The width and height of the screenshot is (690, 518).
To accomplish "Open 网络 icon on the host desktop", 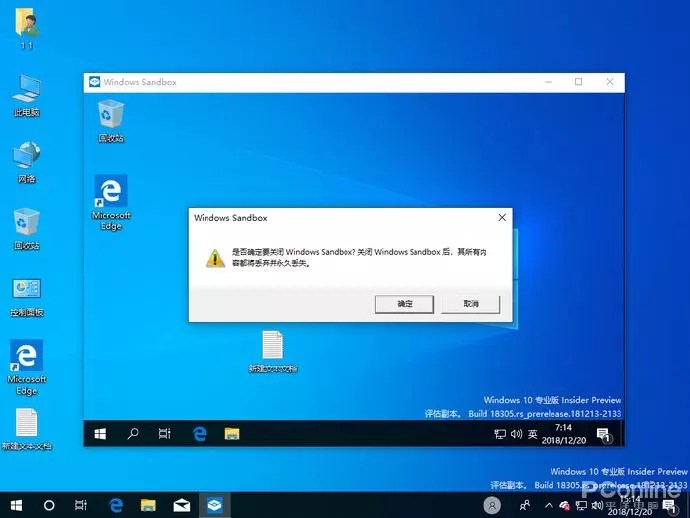I will [27, 162].
